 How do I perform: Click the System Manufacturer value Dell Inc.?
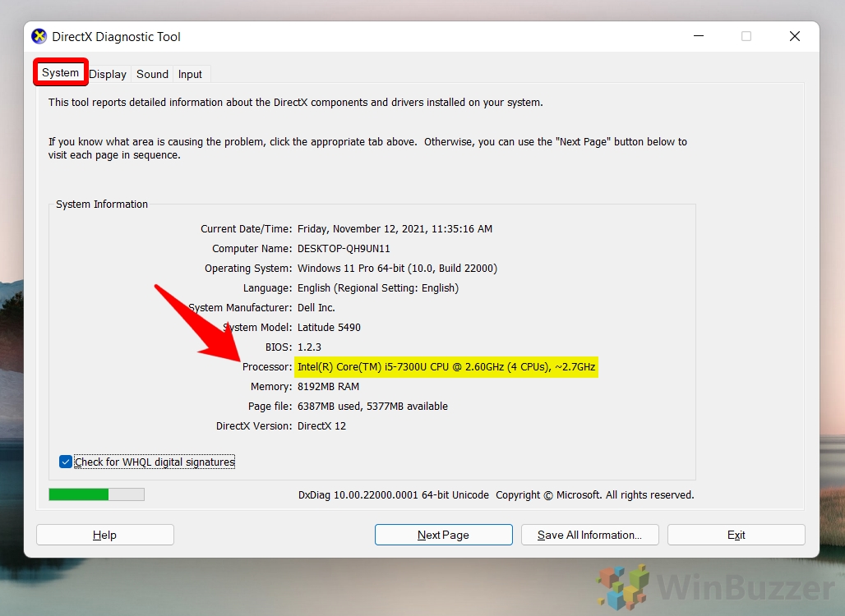[x=316, y=308]
